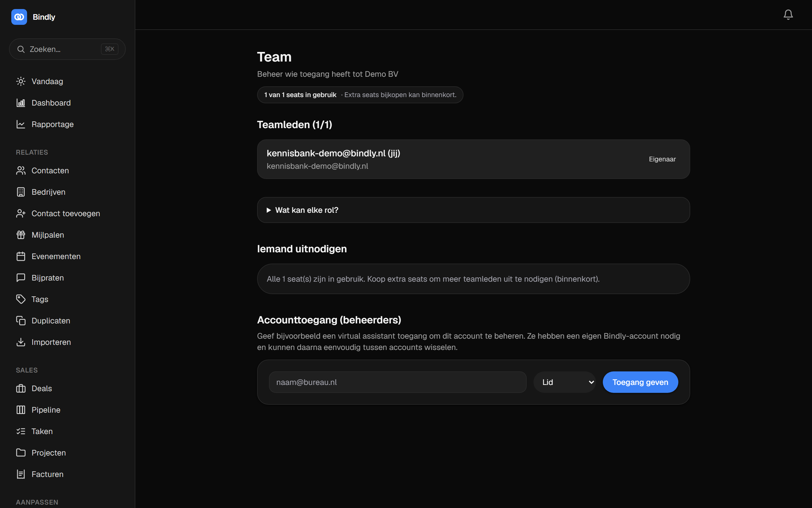Click the Toegang geven button
The image size is (812, 508).
tap(640, 382)
